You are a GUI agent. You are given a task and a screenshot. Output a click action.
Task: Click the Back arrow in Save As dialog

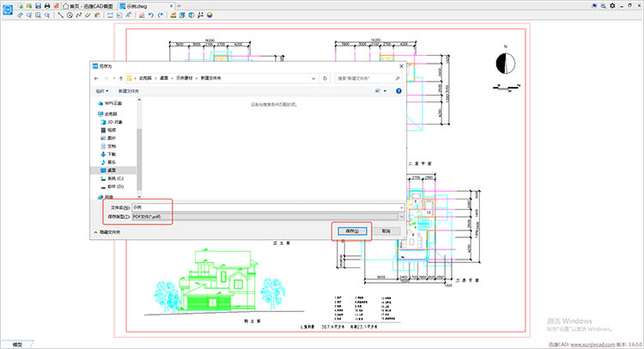tap(96, 78)
